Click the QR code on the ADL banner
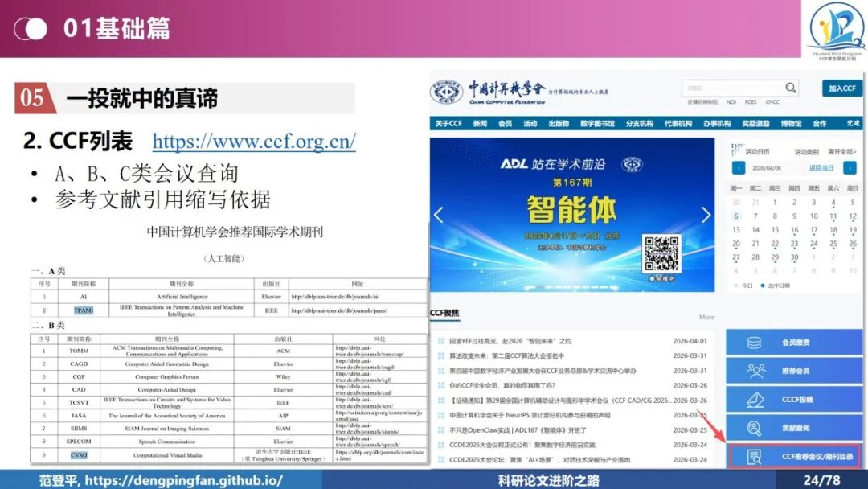Viewport: 868px width, 489px height. tap(661, 254)
